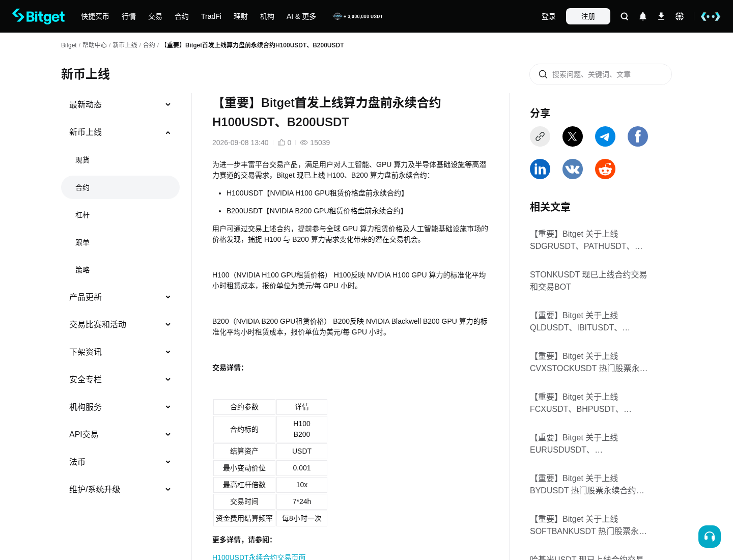Share article on X (Twitter)

pos(573,136)
